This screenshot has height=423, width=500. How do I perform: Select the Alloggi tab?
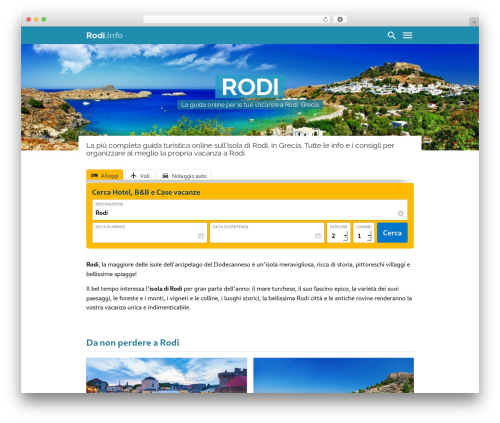coord(105,175)
